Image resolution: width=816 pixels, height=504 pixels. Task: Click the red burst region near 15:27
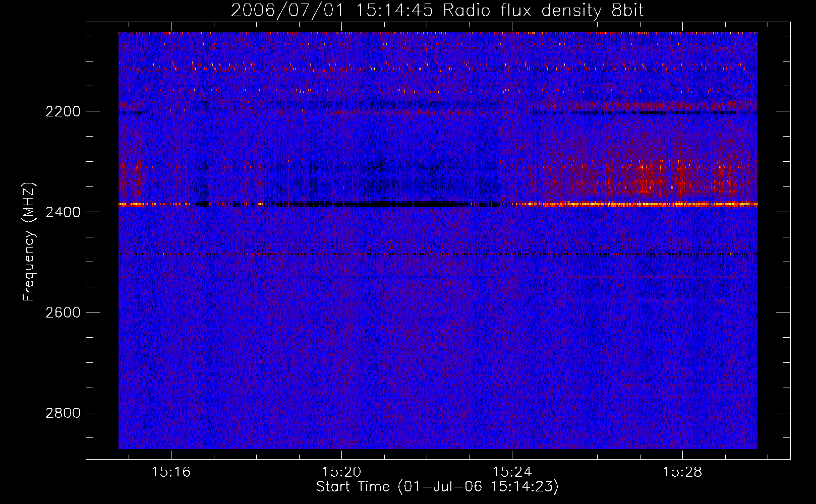point(648,176)
